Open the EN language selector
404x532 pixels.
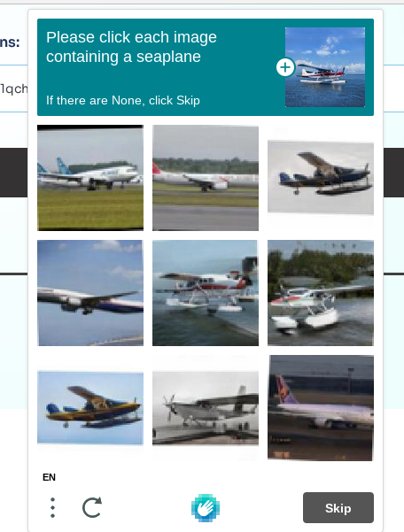pyautogui.click(x=49, y=477)
